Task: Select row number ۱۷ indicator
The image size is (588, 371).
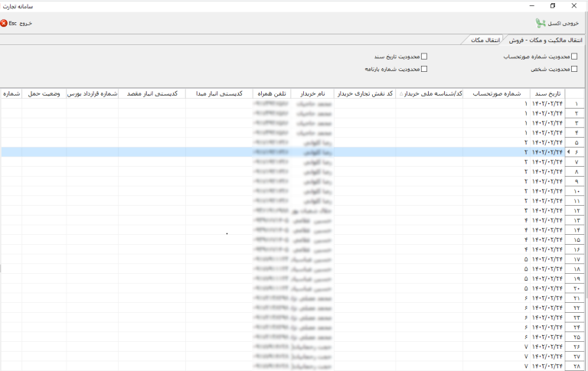Action: [574, 259]
